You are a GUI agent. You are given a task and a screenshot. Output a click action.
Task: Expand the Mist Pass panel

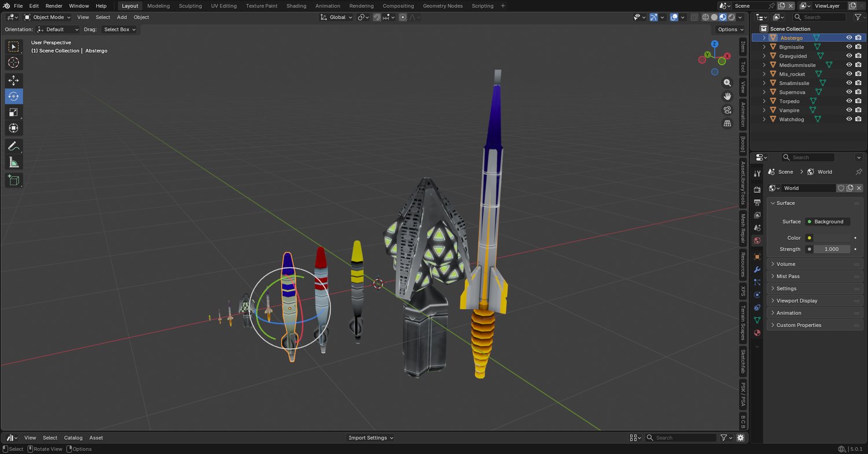(x=815, y=276)
